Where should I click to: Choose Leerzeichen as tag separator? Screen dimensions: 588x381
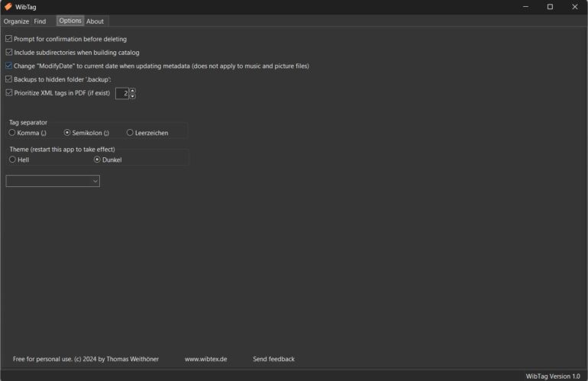130,133
